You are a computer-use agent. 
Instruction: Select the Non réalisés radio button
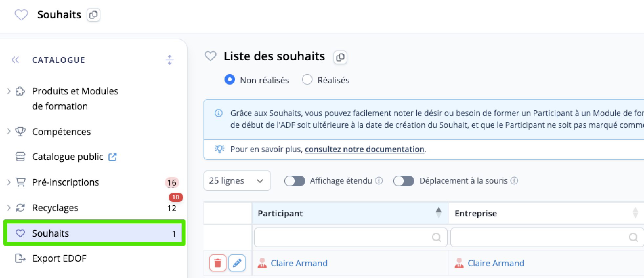point(230,80)
